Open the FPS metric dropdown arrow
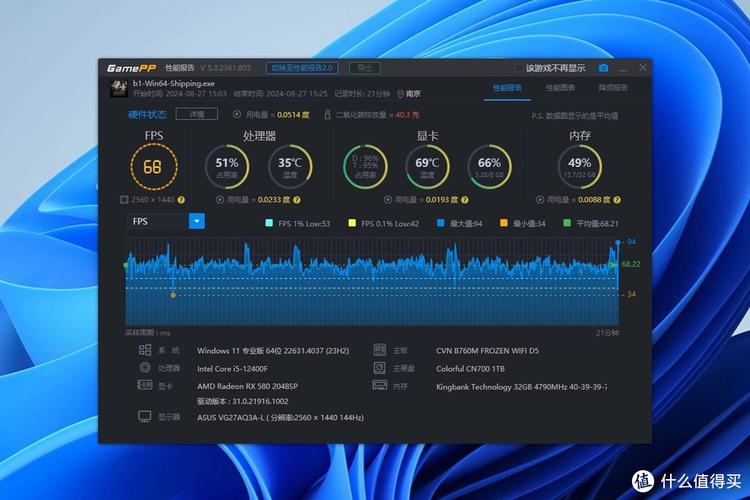This screenshot has height=500, width=750. point(196,221)
